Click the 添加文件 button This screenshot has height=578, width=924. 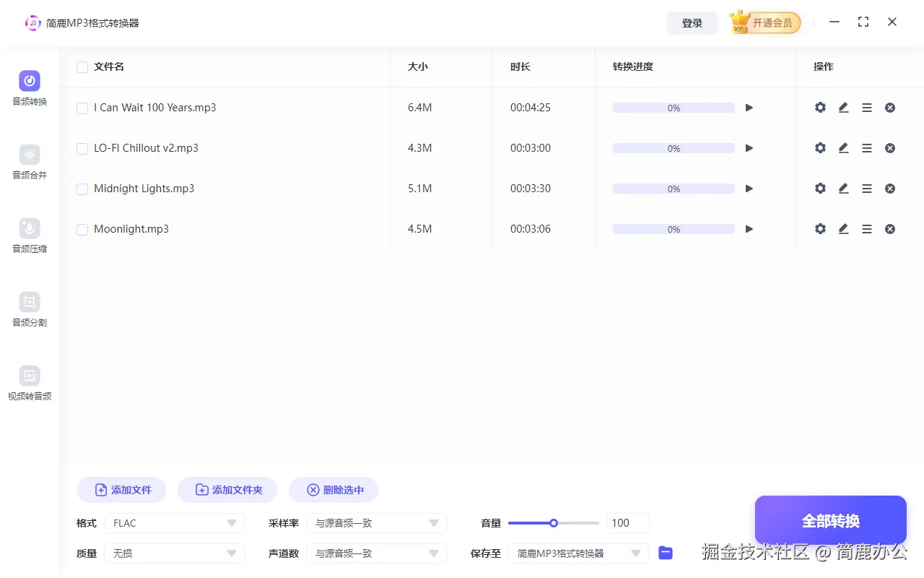pyautogui.click(x=121, y=490)
